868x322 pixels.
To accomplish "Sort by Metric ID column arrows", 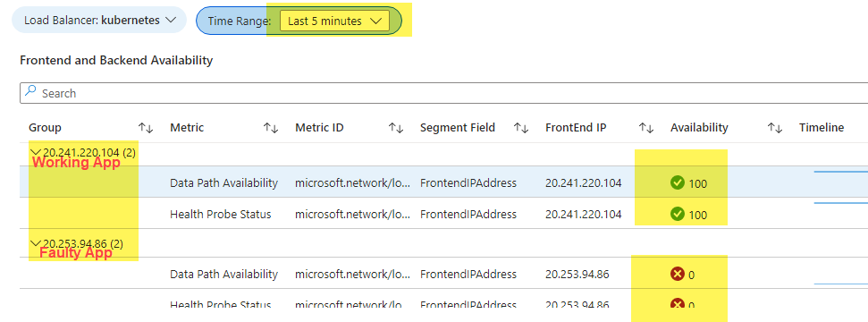I will [395, 128].
